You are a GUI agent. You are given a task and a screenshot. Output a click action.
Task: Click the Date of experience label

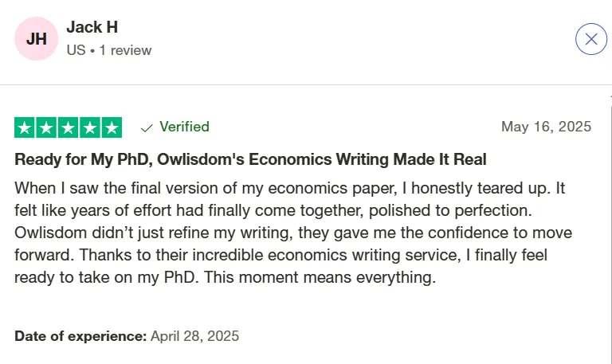point(80,336)
